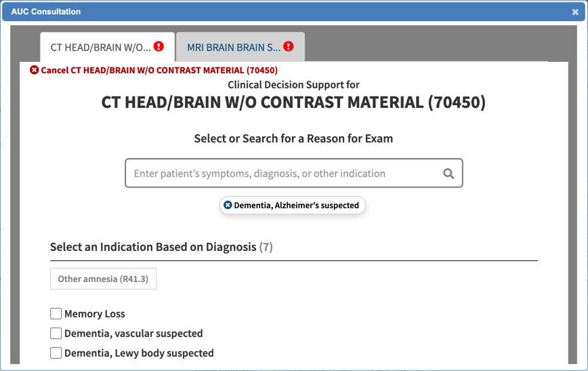Cancel CT HEAD/BRAIN W/O CONTRAST MATERIAL order link

159,70
